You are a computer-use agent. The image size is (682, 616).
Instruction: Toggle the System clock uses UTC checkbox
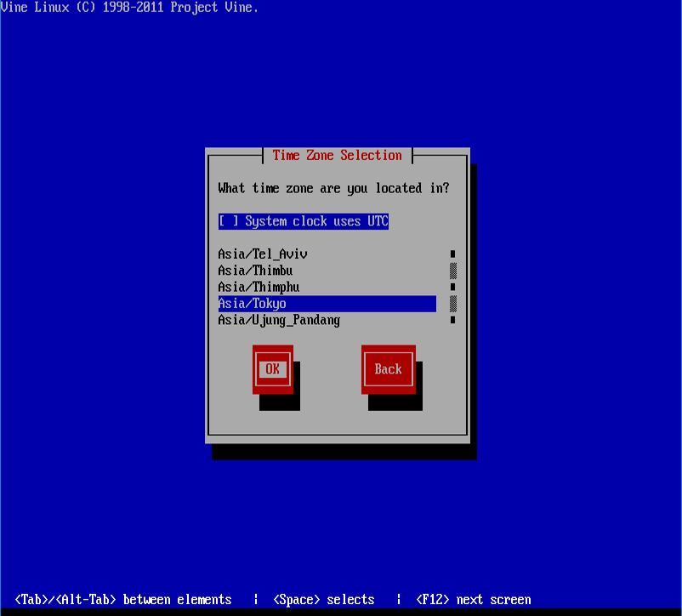(304, 221)
